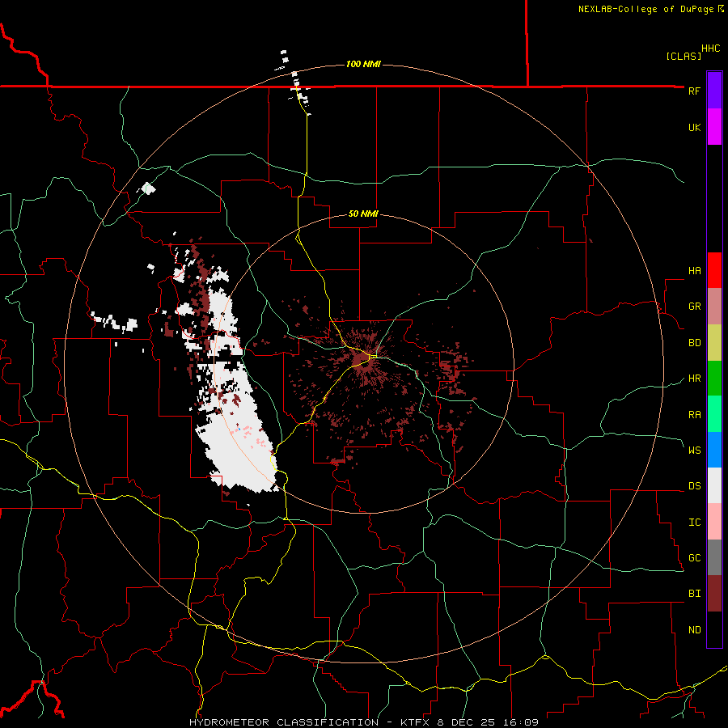The image size is (728, 728).
Task: Click the HR legend label
Action: coord(694,379)
